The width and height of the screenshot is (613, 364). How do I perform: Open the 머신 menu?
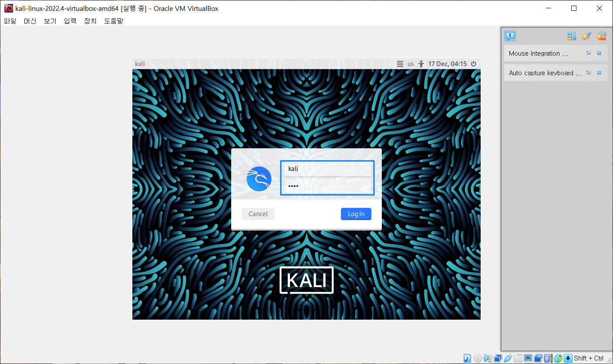(30, 20)
